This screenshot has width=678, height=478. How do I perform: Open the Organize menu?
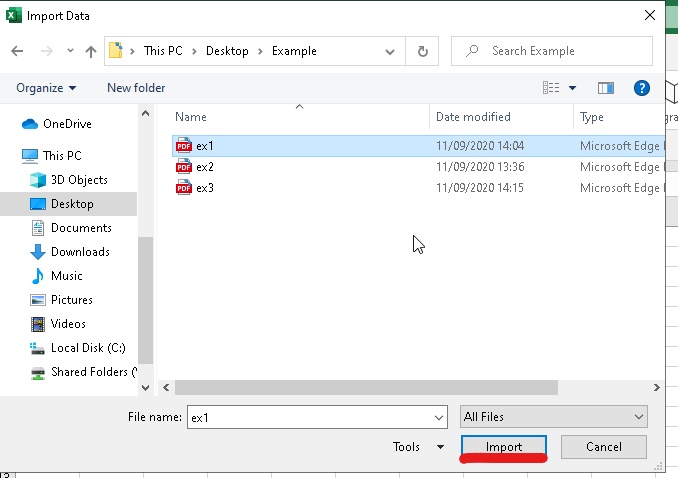tap(46, 88)
